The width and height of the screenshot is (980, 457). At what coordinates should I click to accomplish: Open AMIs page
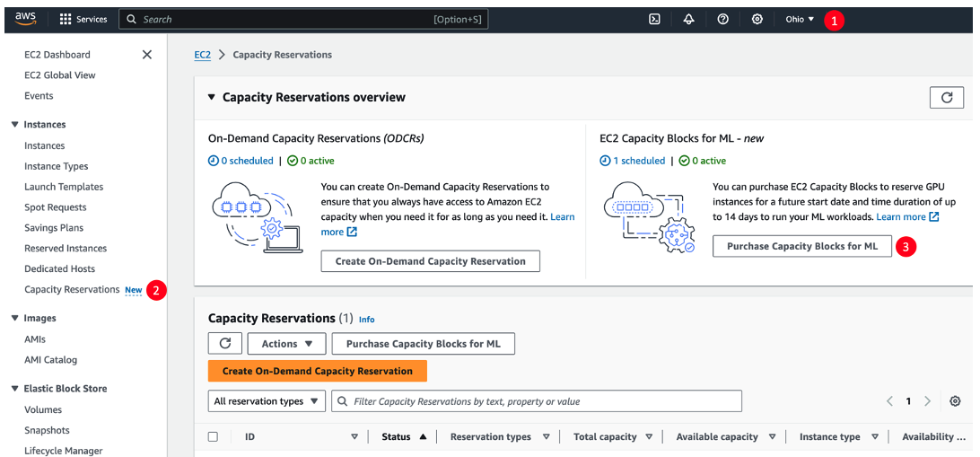[35, 339]
